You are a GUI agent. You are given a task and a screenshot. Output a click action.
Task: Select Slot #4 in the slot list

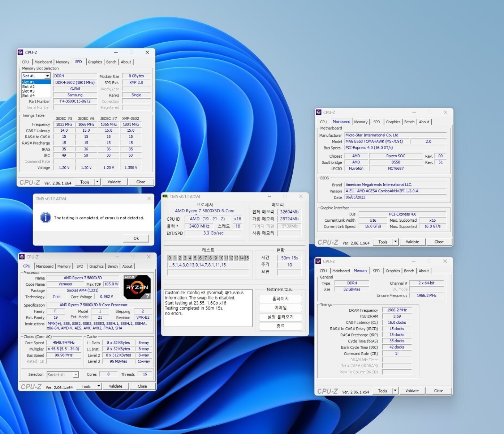pos(36,95)
